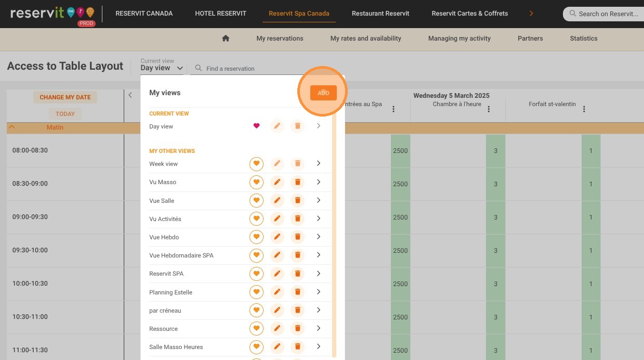Mark Vu Masso as favorite
This screenshot has width=644, height=360.
point(256,182)
